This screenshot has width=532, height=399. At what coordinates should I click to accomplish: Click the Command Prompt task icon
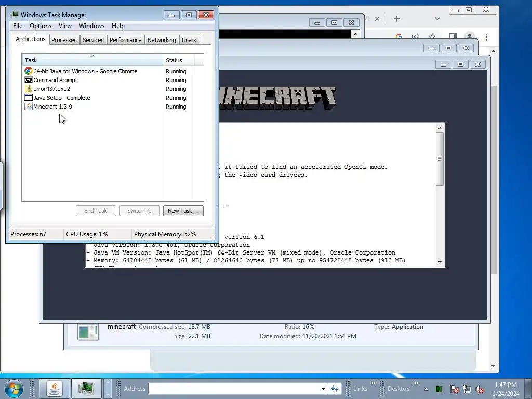(29, 79)
